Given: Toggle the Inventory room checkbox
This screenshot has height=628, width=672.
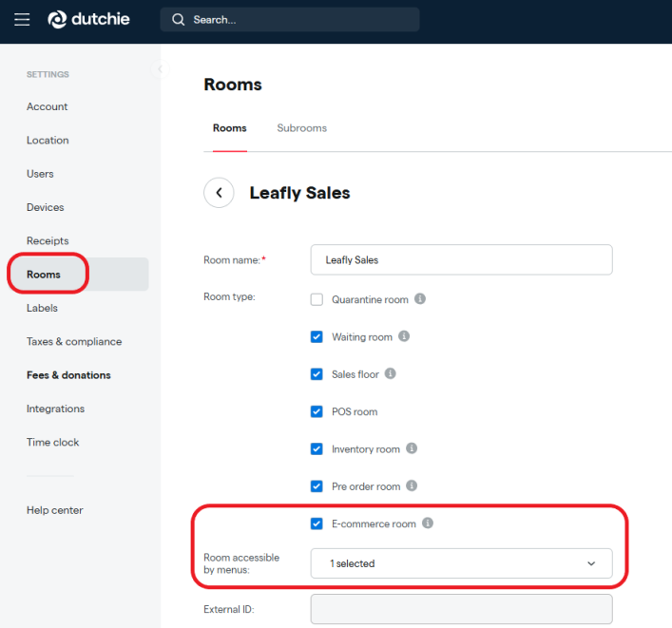Looking at the screenshot, I should click(x=317, y=449).
